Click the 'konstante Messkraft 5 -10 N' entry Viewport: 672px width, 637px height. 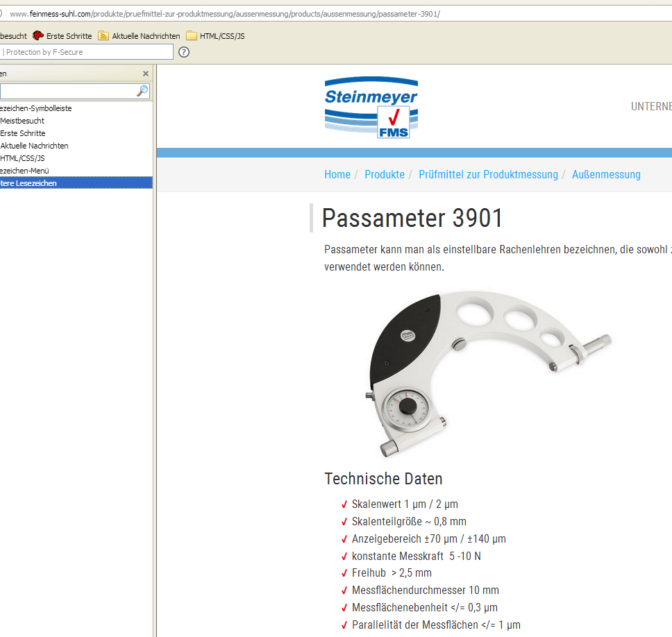point(416,556)
